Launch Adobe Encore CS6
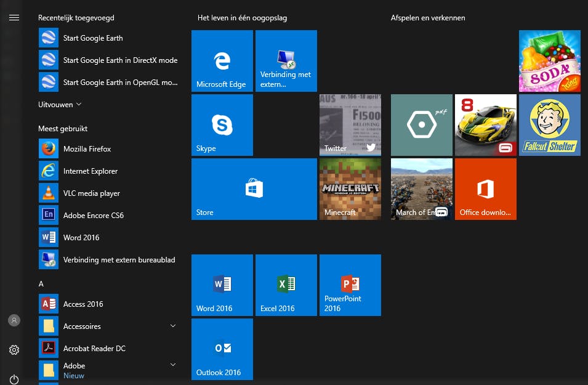The width and height of the screenshot is (588, 385). pos(94,215)
